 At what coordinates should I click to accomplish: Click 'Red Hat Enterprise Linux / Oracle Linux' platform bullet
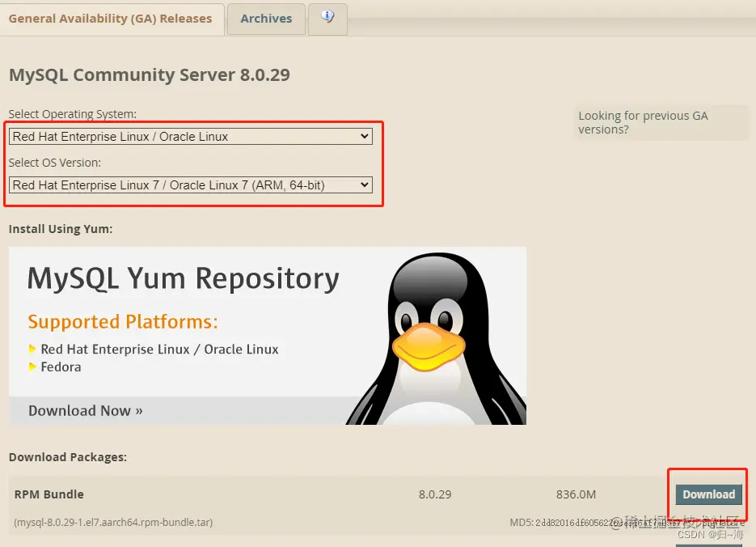coord(159,350)
